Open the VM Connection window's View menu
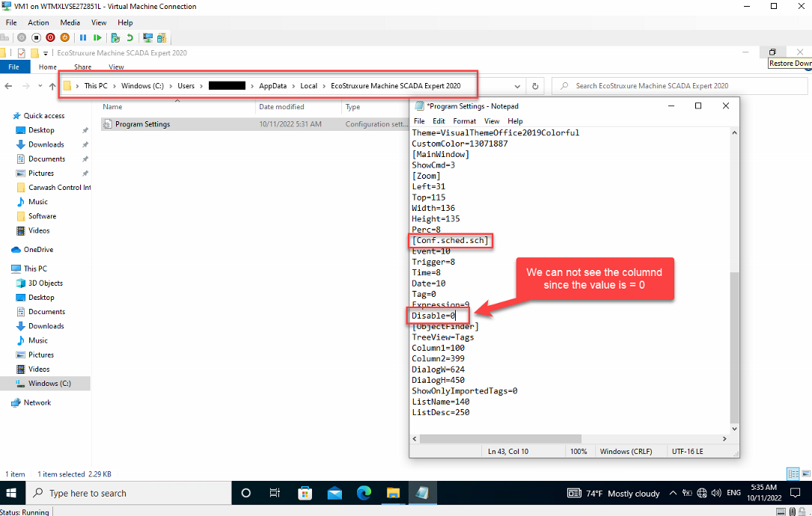 (x=98, y=22)
